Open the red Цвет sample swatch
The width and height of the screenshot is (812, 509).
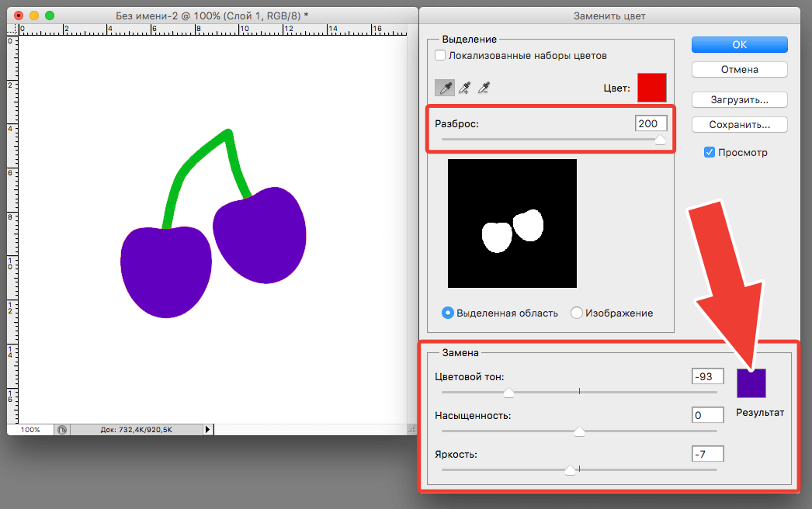[651, 88]
